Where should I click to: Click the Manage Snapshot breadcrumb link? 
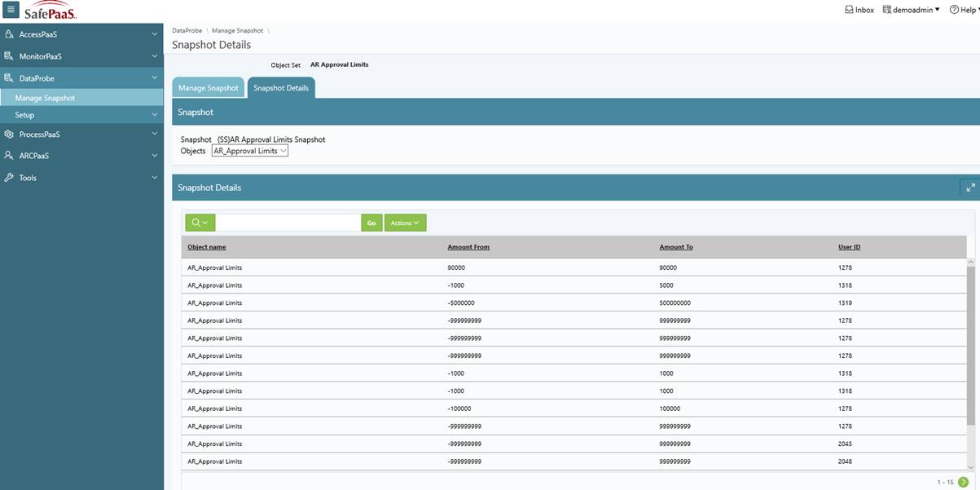237,30
